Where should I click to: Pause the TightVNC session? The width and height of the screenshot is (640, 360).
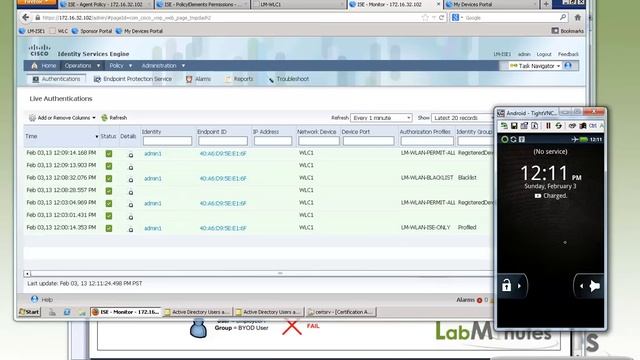548,126
